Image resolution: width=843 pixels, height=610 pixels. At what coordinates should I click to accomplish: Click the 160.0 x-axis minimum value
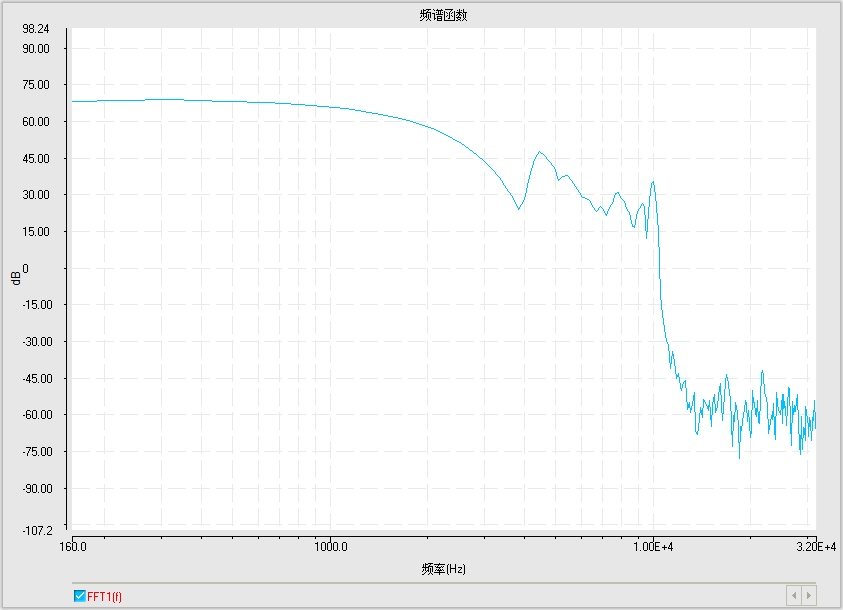tap(73, 545)
